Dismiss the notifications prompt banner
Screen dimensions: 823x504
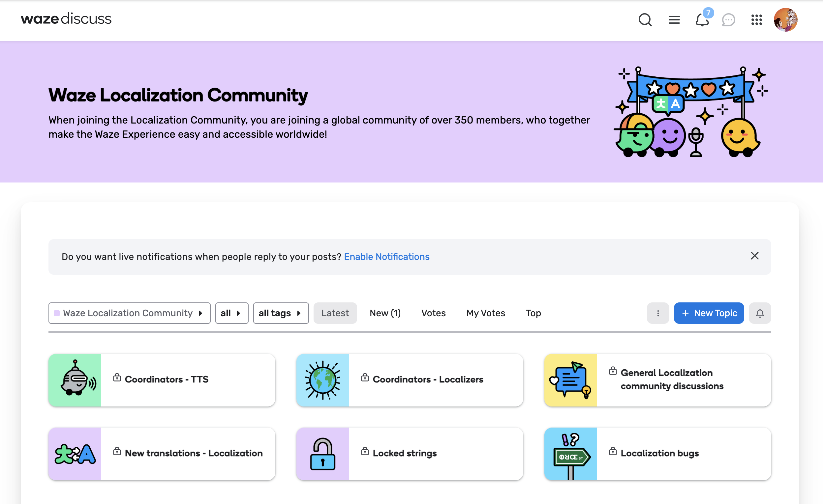tap(754, 256)
